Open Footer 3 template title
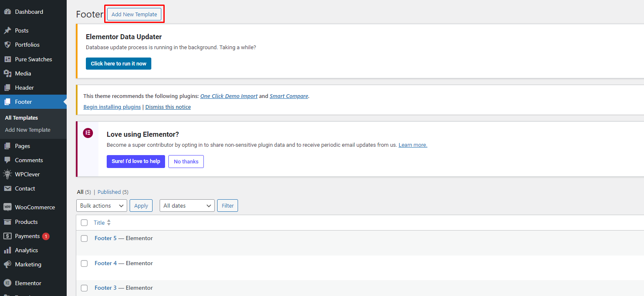Viewport: 644px width, 296px height. pos(106,288)
